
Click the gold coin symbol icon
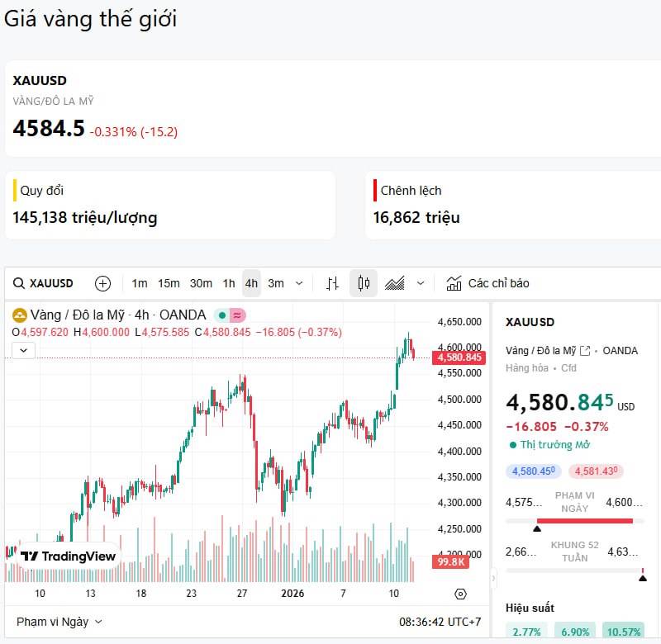click(x=18, y=315)
